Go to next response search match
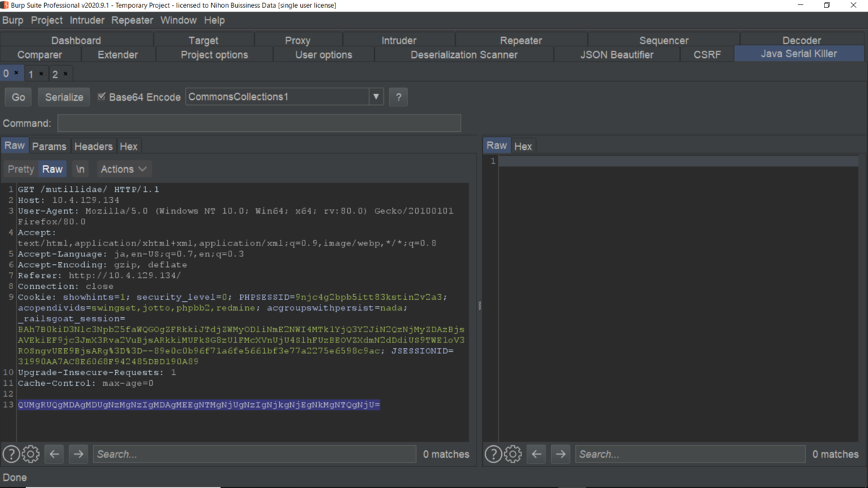Screen dimensions: 868x488 (561, 454)
